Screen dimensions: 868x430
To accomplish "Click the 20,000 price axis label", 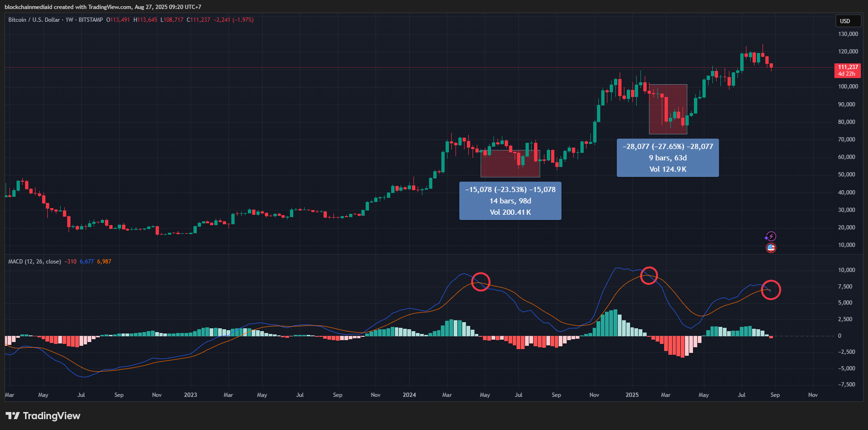I will click(x=847, y=228).
